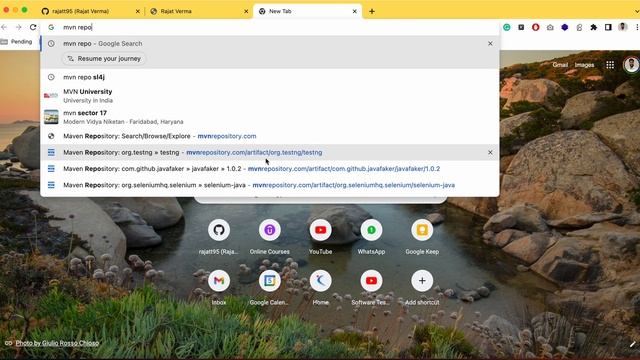640x360 pixels.
Task: Open a new browser tab with plus button
Action: 372,11
